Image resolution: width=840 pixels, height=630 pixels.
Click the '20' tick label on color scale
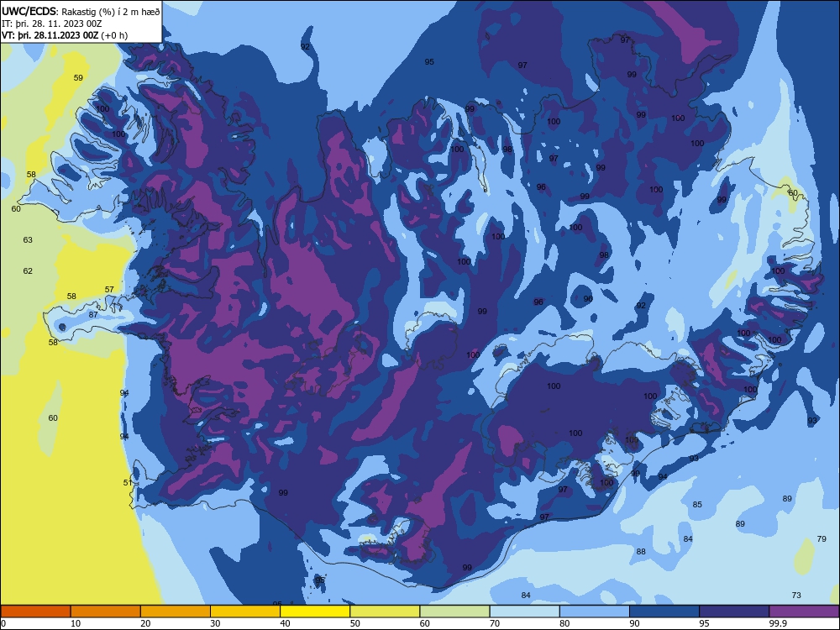[145, 623]
